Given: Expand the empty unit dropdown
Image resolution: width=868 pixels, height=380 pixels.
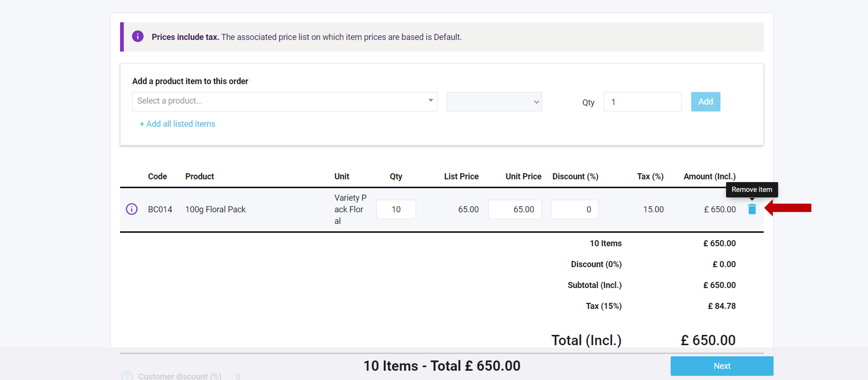Looking at the screenshot, I should click(494, 102).
